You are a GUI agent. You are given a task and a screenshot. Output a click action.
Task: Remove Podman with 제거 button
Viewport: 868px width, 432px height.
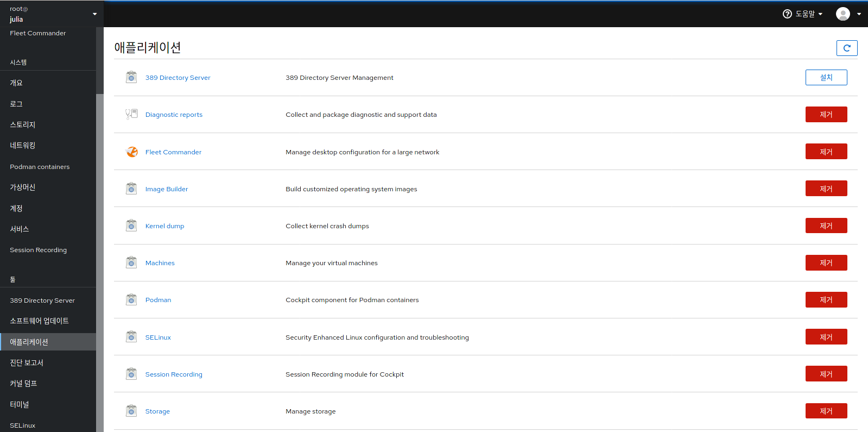point(826,300)
